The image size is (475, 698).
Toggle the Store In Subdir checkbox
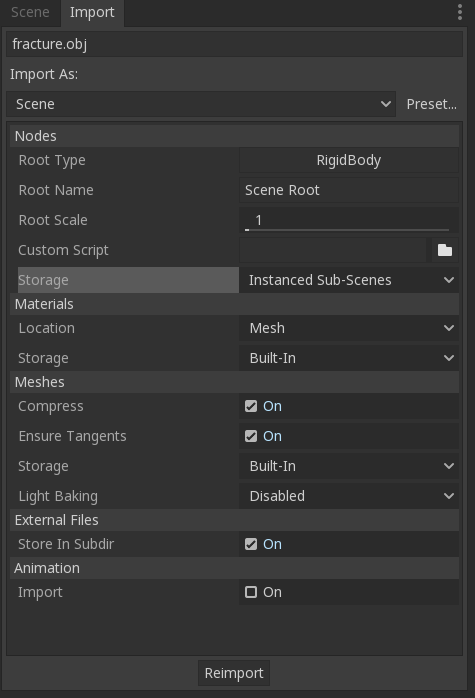click(251, 544)
